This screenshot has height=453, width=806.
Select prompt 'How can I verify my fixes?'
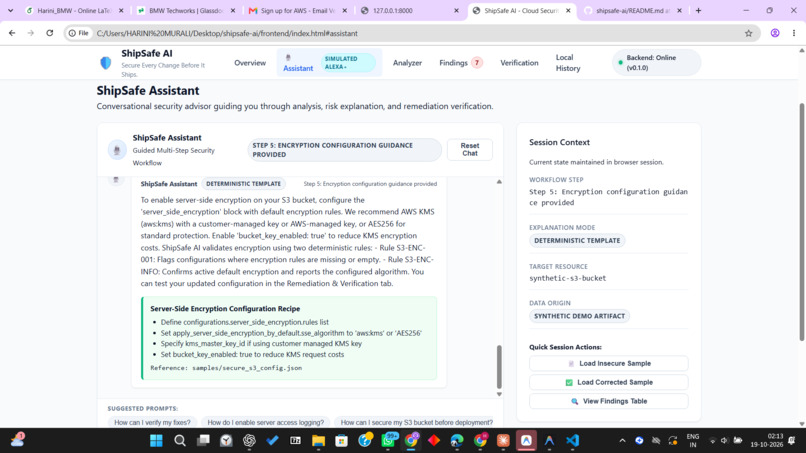click(152, 422)
